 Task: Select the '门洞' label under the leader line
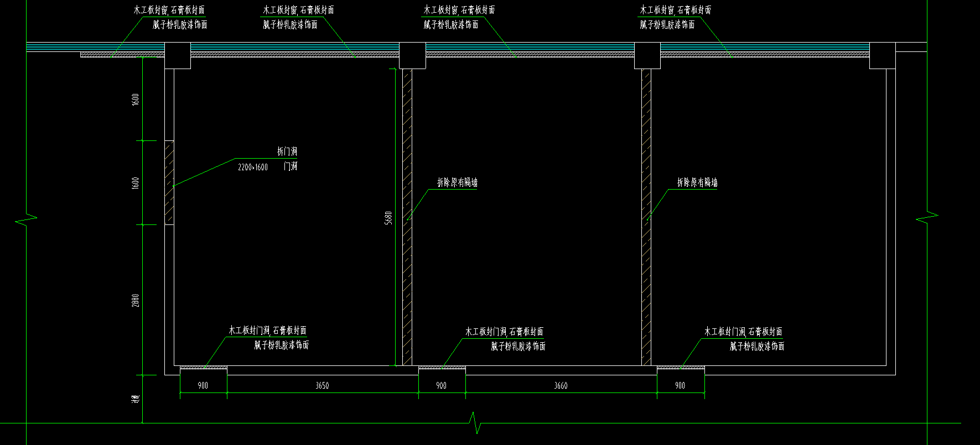tap(291, 166)
